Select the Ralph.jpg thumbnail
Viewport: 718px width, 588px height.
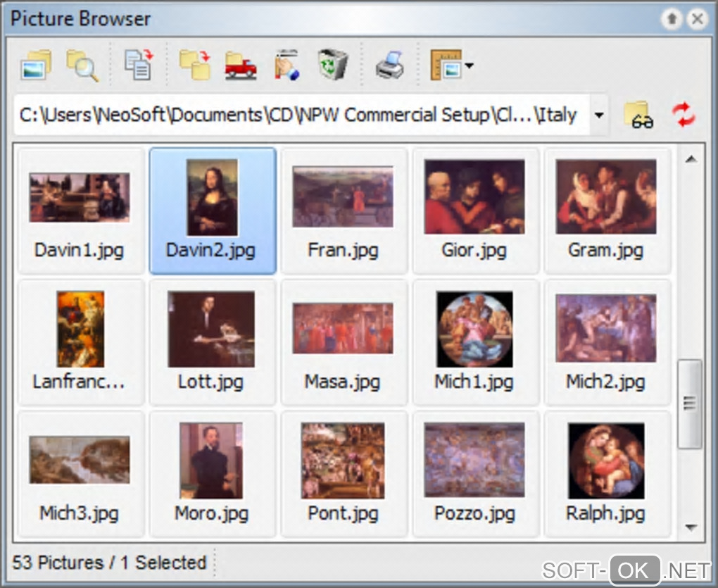click(x=607, y=473)
